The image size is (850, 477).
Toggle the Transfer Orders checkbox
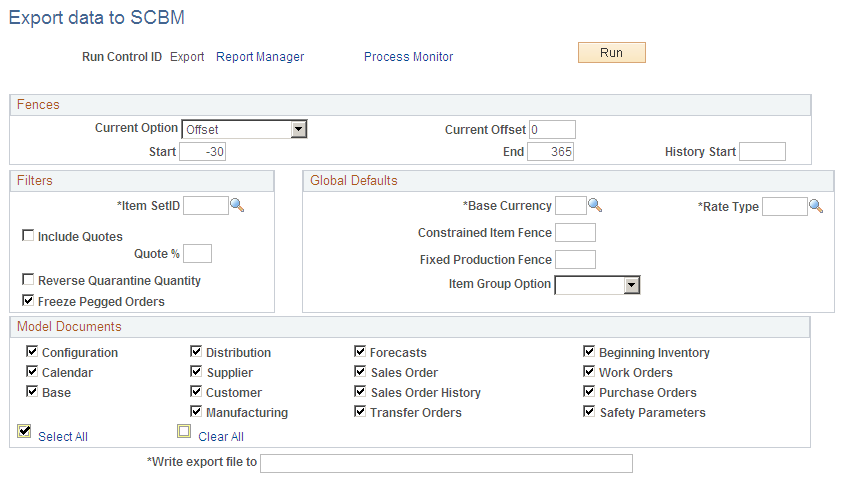(360, 411)
